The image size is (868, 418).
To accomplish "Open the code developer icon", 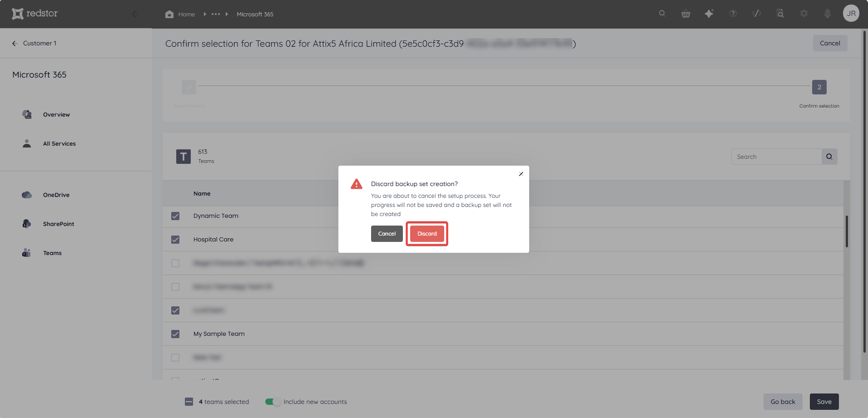I will click(x=757, y=14).
